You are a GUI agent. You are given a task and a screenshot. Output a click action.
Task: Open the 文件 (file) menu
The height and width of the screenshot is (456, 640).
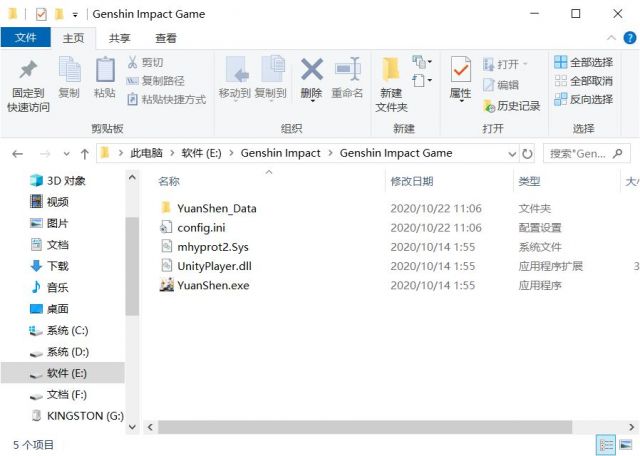click(x=25, y=38)
